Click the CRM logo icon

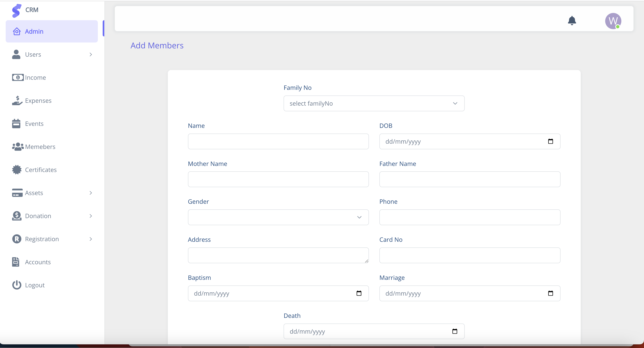[x=17, y=11]
